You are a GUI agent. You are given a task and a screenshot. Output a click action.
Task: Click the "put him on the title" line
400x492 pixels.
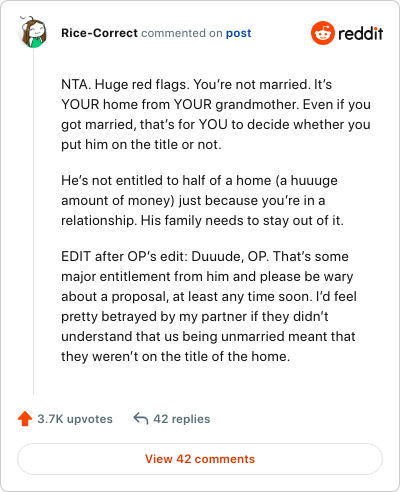(x=141, y=145)
